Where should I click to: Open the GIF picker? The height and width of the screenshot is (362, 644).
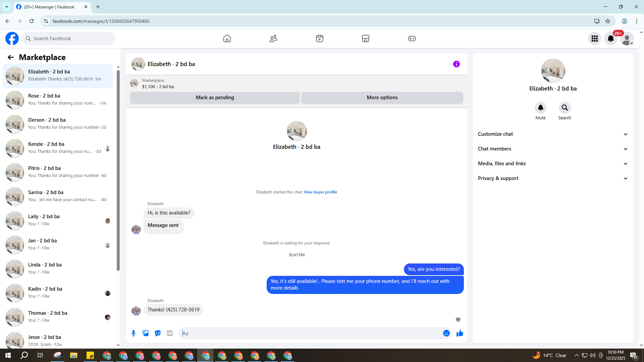pyautogui.click(x=170, y=333)
